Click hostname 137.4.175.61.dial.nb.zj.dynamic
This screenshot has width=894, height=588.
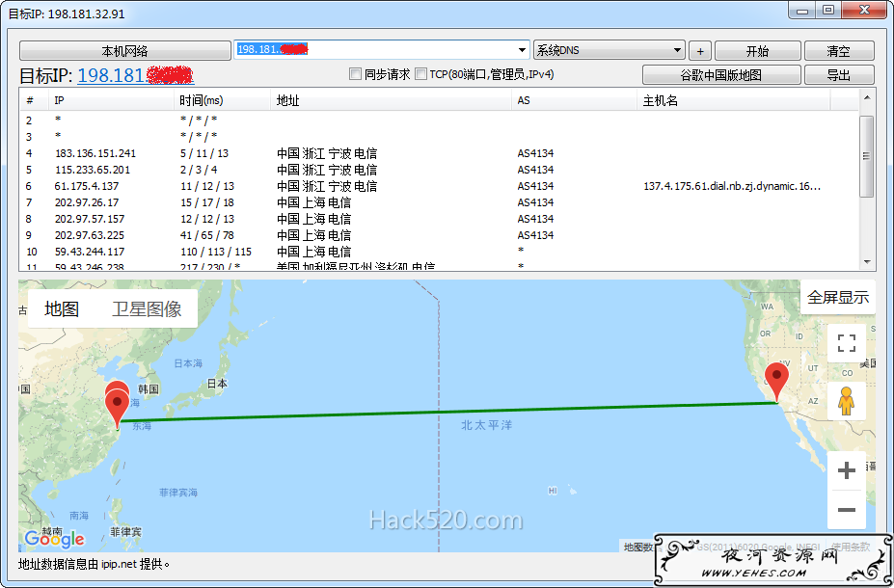tap(732, 186)
